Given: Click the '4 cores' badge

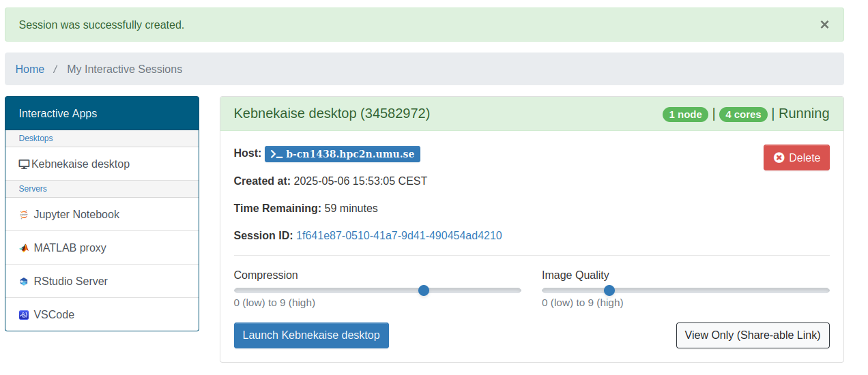Looking at the screenshot, I should pos(743,115).
